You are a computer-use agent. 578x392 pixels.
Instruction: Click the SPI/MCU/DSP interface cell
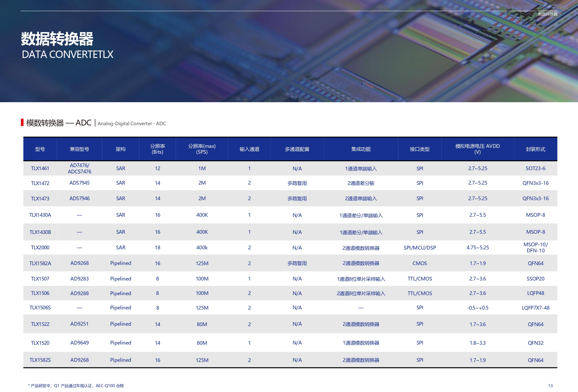click(420, 248)
